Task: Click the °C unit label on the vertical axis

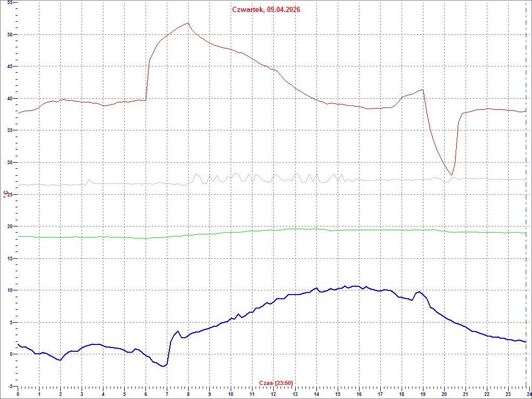Action: (x=5, y=194)
